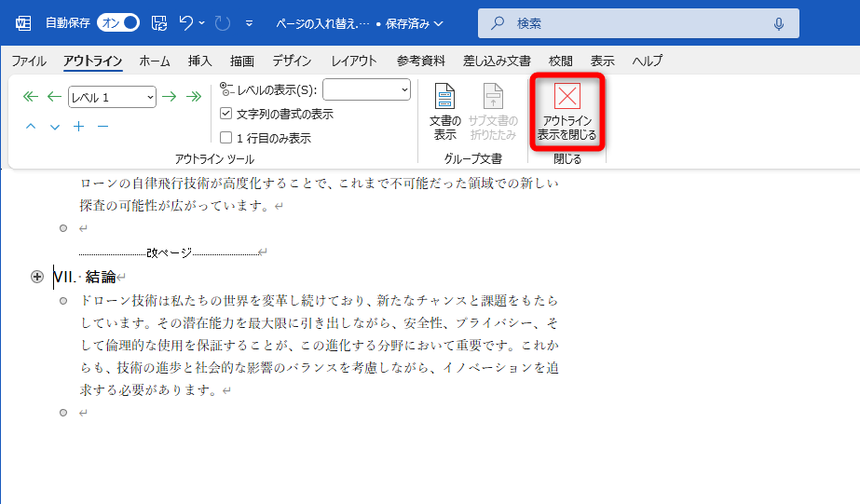Click the magnifier icon in search box
Viewport: 860px width, 504px height.
[498, 23]
